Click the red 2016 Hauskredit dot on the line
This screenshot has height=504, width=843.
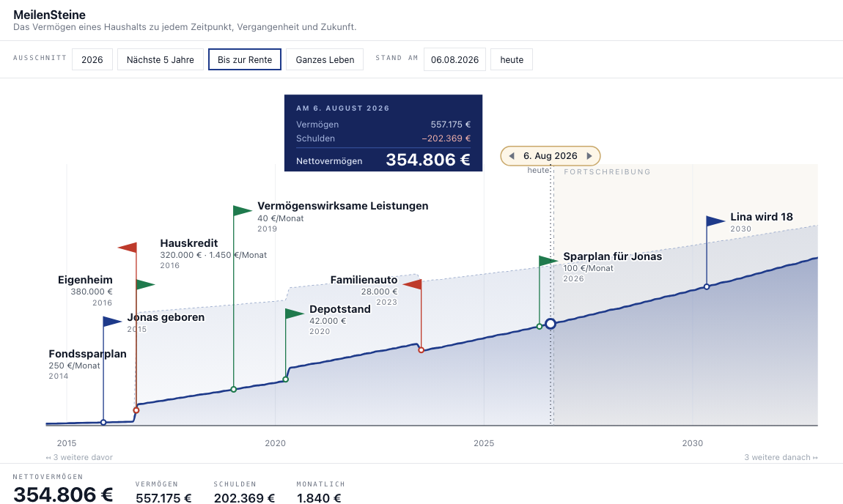click(136, 410)
